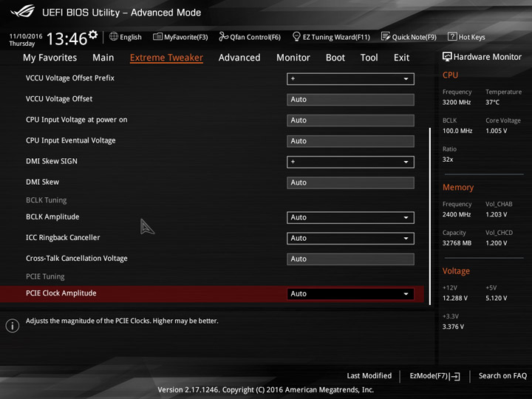Click the settings gear next to the clock
The height and width of the screenshot is (399, 532).
(x=93, y=35)
